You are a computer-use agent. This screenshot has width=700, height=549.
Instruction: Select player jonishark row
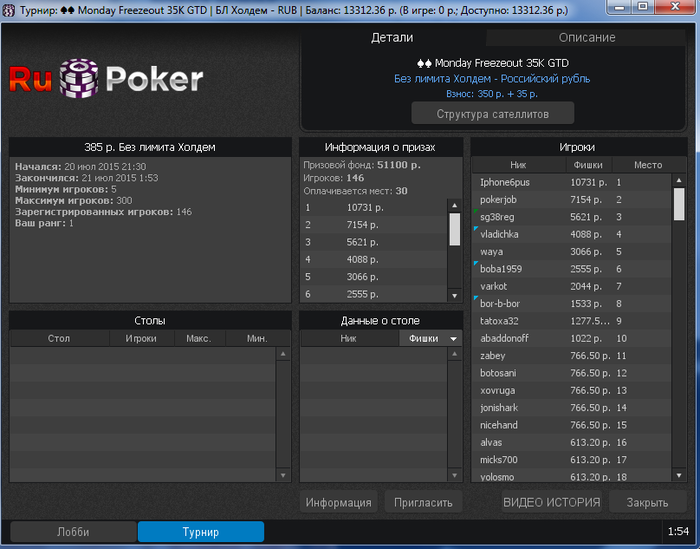pos(571,408)
